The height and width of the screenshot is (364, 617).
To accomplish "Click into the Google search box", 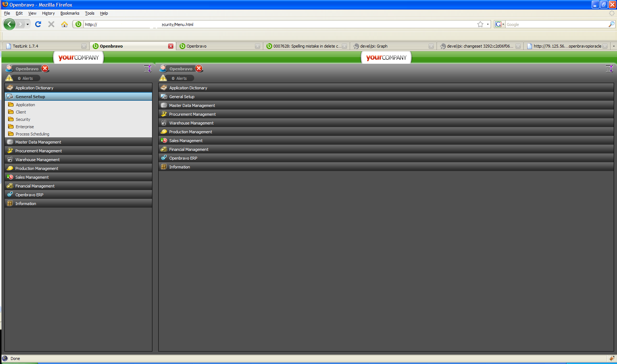I will click(x=557, y=24).
